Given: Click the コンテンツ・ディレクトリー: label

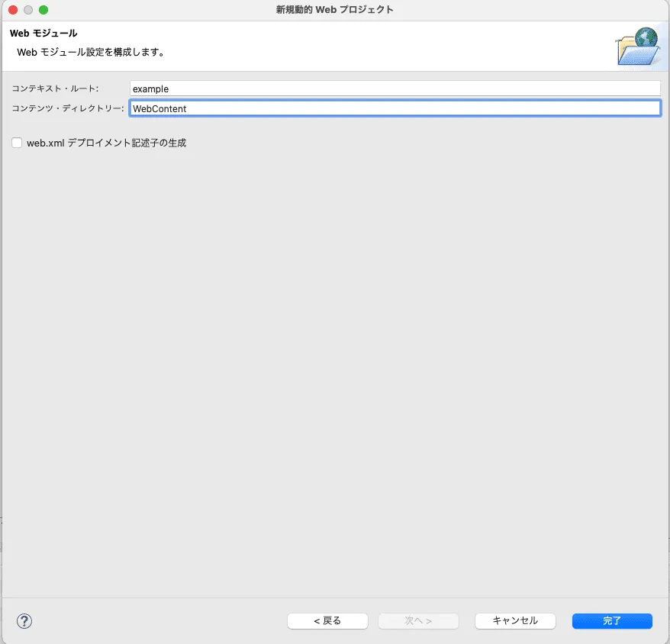Looking at the screenshot, I should (x=67, y=108).
